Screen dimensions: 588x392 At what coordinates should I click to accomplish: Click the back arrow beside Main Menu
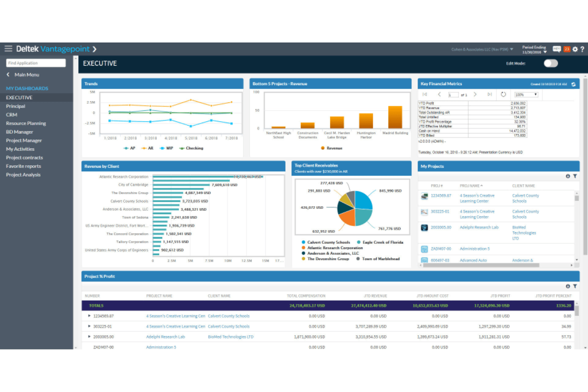[x=8, y=75]
